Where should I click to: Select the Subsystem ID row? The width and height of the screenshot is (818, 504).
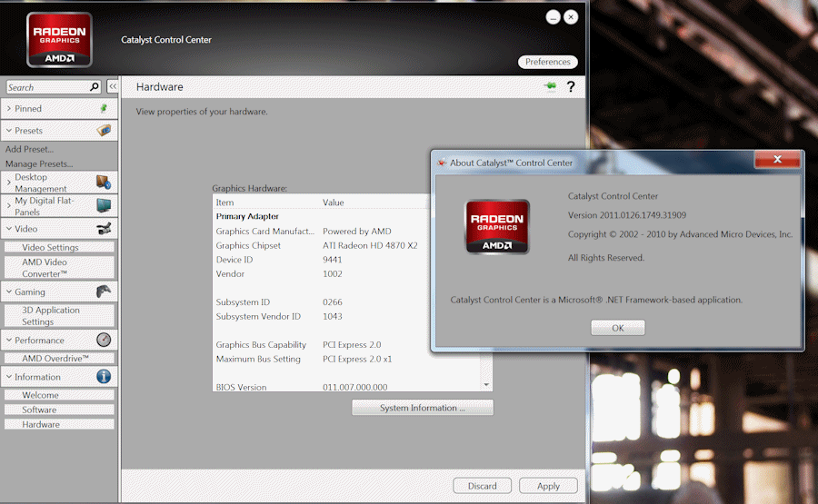click(x=321, y=301)
